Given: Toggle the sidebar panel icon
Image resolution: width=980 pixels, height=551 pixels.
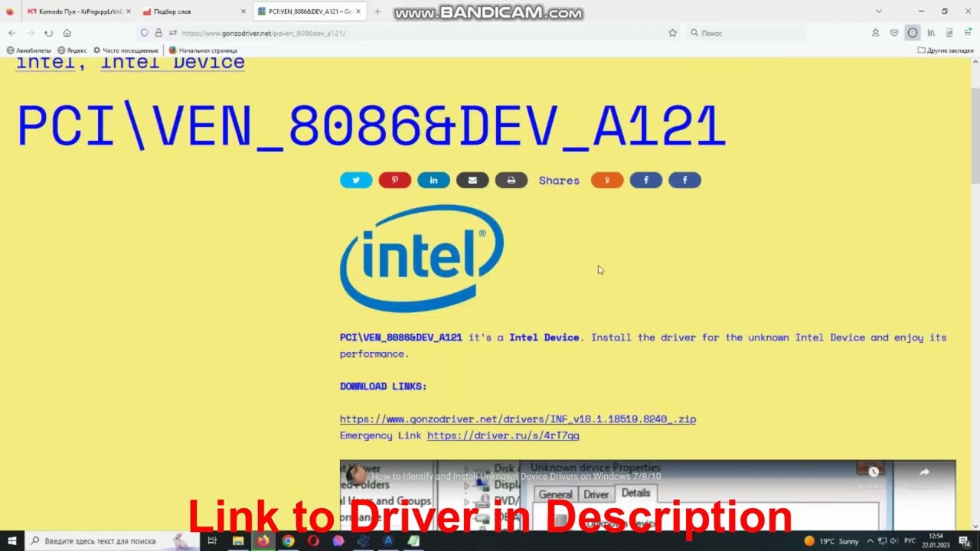Looking at the screenshot, I should click(949, 33).
